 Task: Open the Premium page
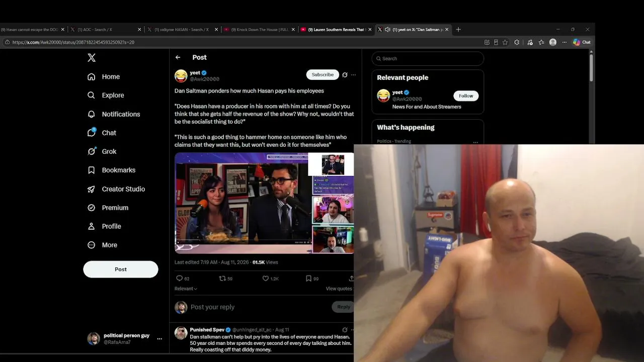point(108,208)
